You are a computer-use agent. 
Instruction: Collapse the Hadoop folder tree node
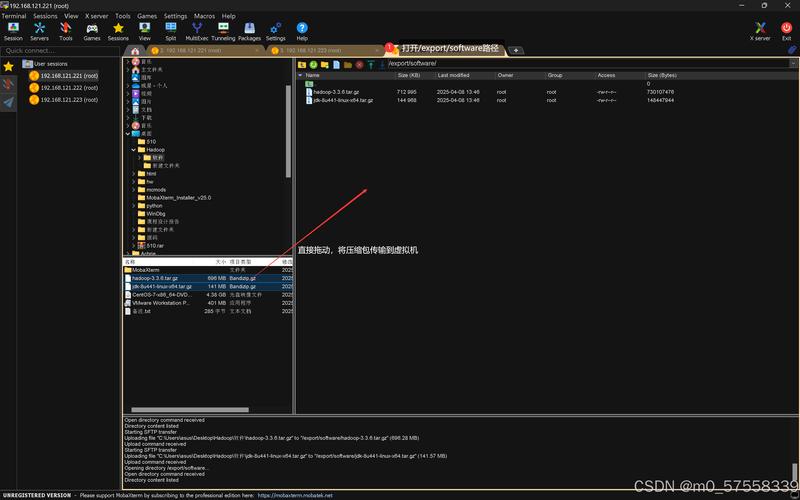(134, 149)
